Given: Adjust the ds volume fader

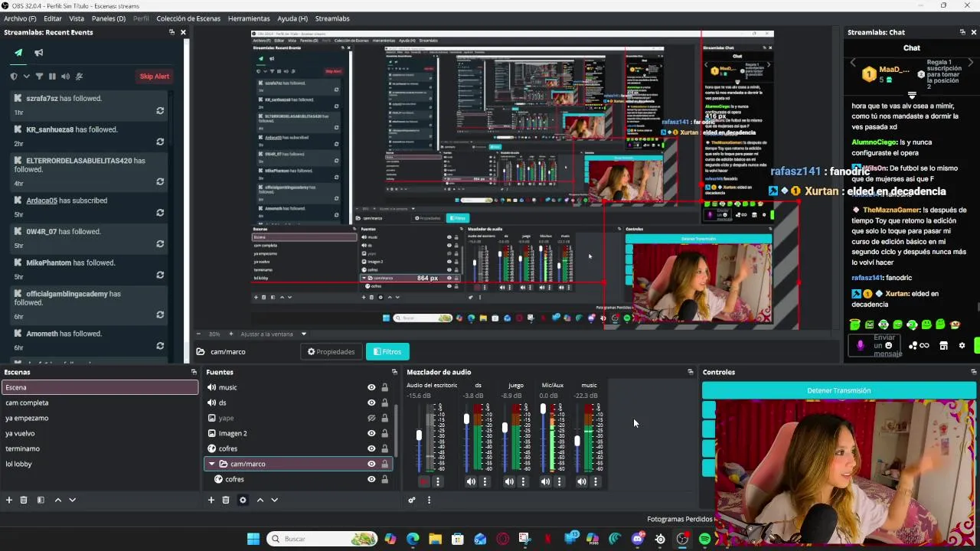Looking at the screenshot, I should pos(466,419).
